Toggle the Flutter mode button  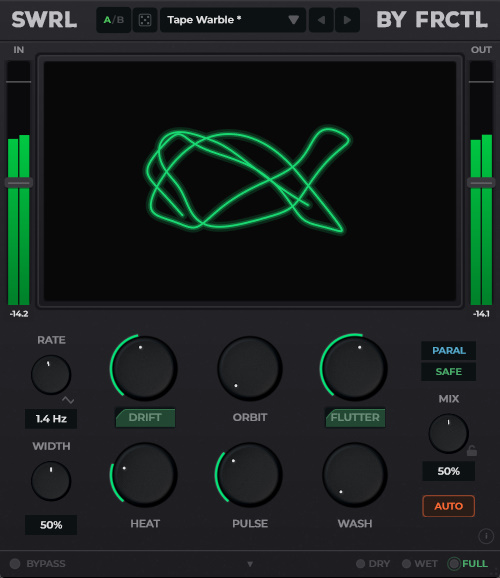pyautogui.click(x=355, y=418)
